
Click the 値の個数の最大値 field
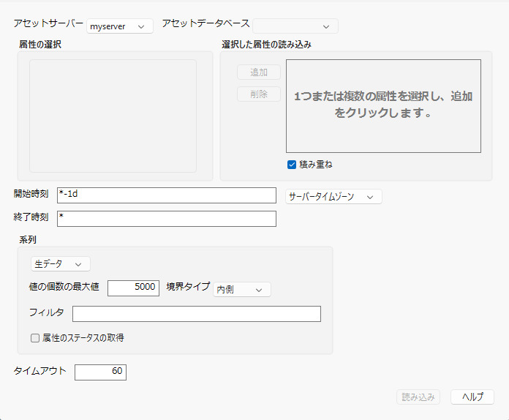133,288
